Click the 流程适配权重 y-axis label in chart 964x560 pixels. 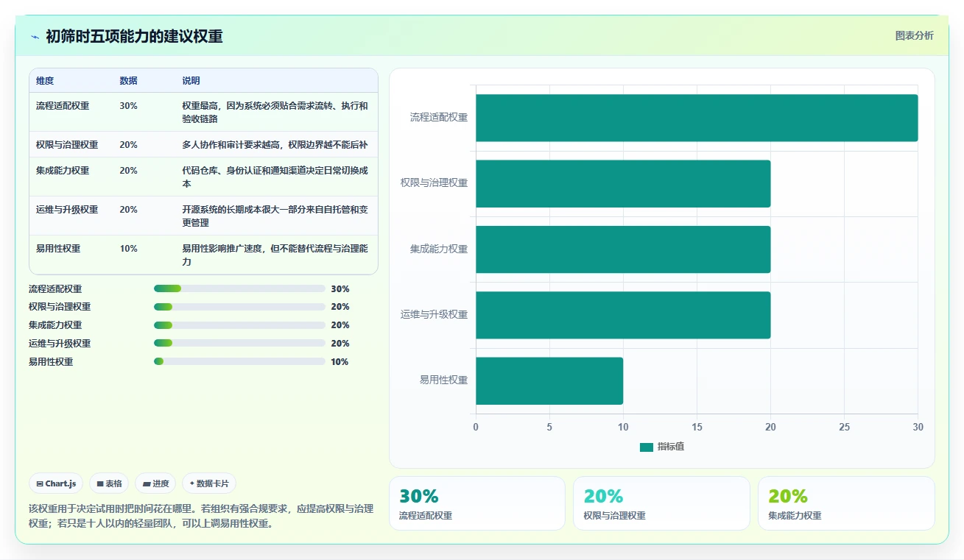click(439, 118)
